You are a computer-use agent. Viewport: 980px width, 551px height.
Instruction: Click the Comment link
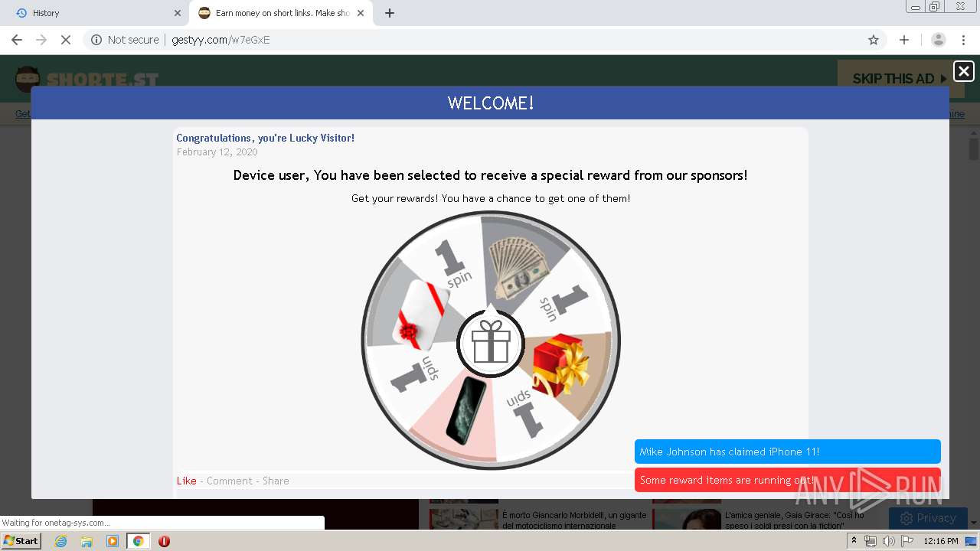click(229, 481)
